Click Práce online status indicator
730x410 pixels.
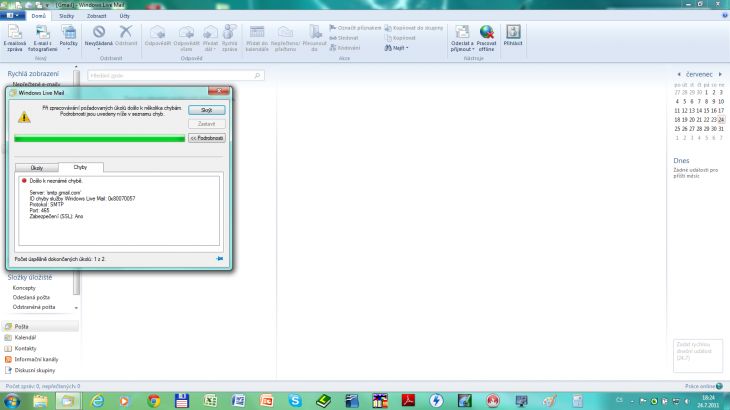pos(703,386)
